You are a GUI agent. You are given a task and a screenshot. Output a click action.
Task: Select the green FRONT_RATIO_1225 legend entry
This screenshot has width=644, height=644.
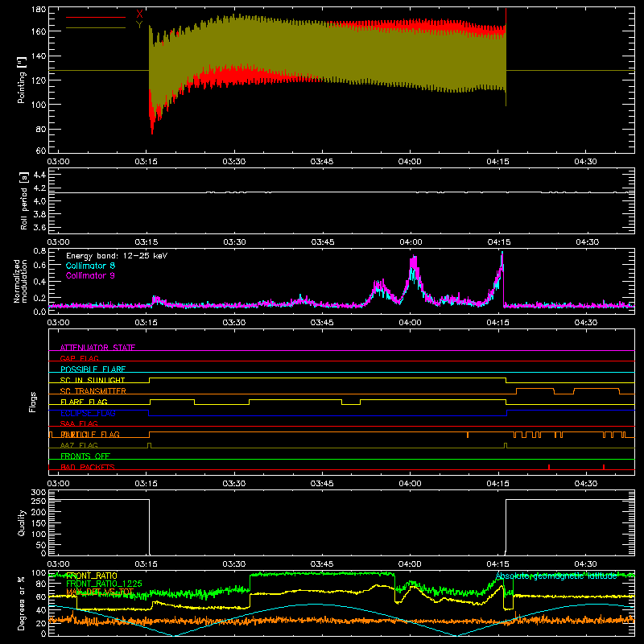tap(105, 584)
